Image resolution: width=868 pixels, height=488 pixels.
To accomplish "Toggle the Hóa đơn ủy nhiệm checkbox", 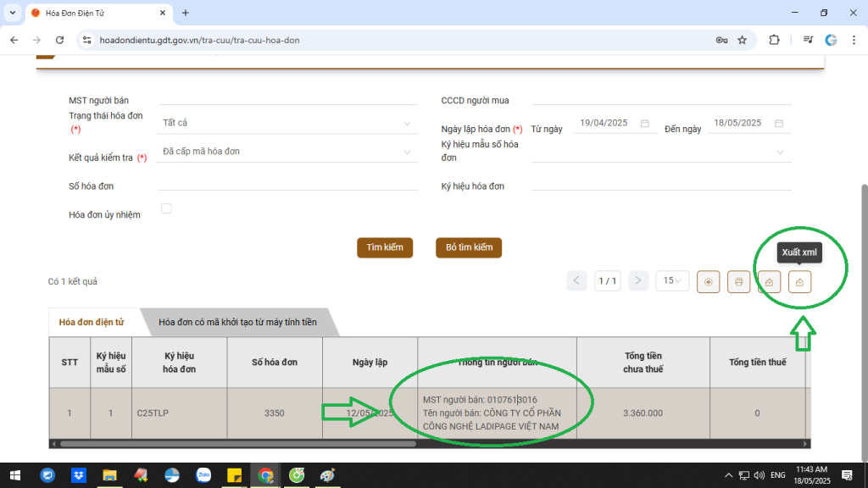I will [x=166, y=208].
